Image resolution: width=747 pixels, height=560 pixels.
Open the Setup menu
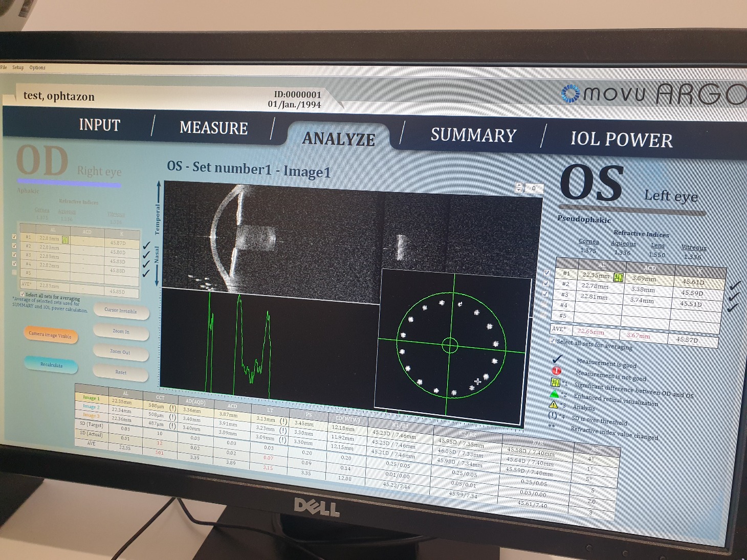point(18,68)
